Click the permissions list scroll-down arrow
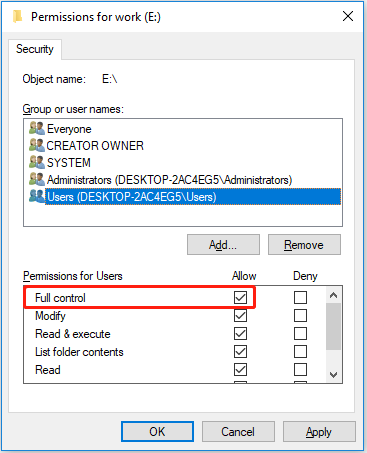Screen dimensions: 367x453 tap(333, 375)
